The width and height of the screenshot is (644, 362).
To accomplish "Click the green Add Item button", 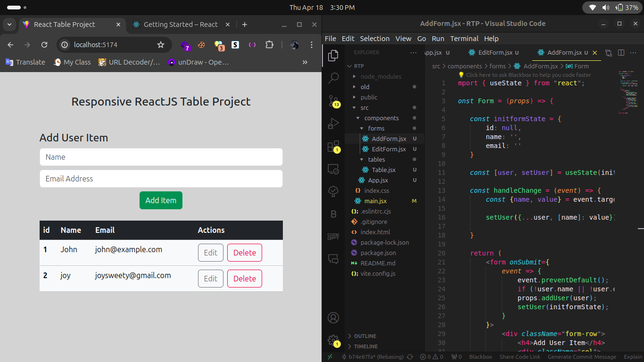I will [x=161, y=200].
